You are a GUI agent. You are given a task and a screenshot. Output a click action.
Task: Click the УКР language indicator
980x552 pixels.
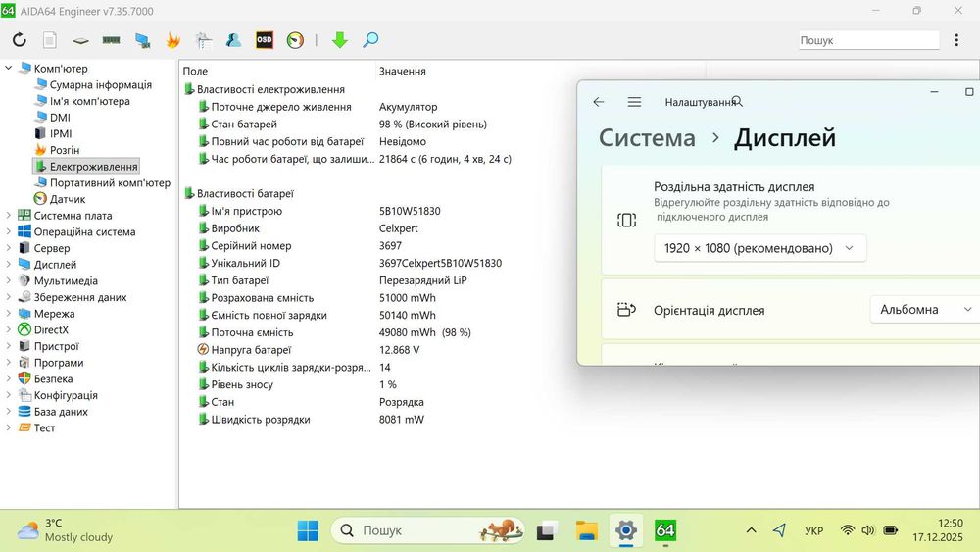[x=813, y=530]
